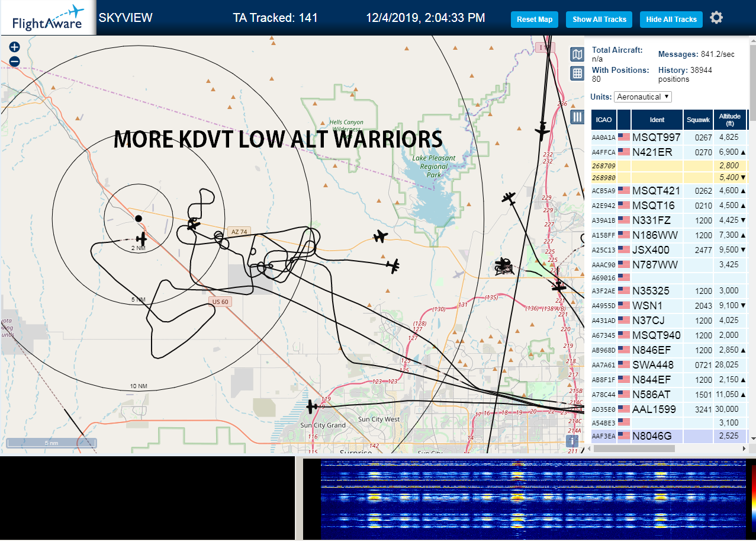Select the N844EF aircraft row
756x541 pixels.
click(x=670, y=379)
